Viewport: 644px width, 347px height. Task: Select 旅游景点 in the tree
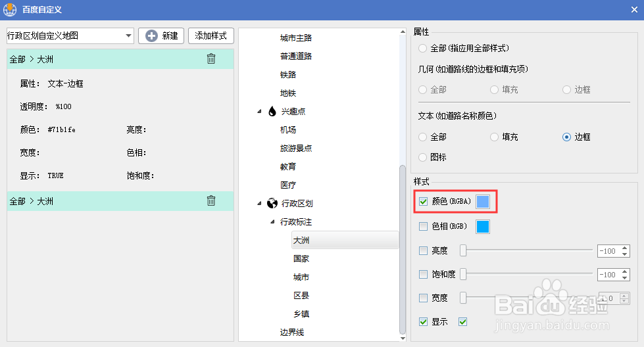(x=296, y=148)
